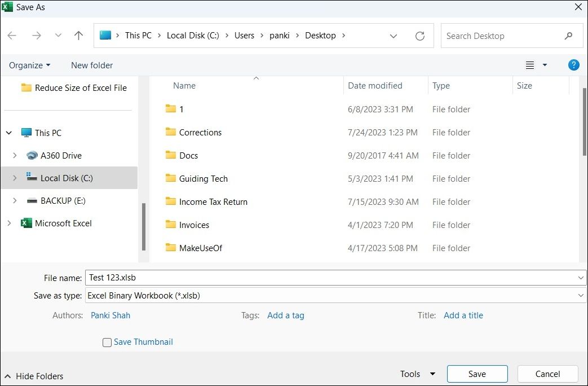Click the Save button
588x386 pixels.
click(477, 374)
